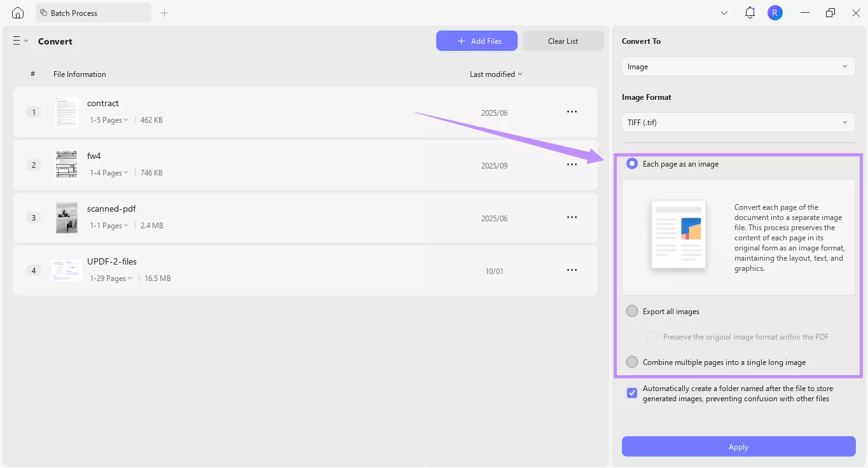Image resolution: width=868 pixels, height=468 pixels.
Task: Click the Home icon
Action: (x=17, y=12)
